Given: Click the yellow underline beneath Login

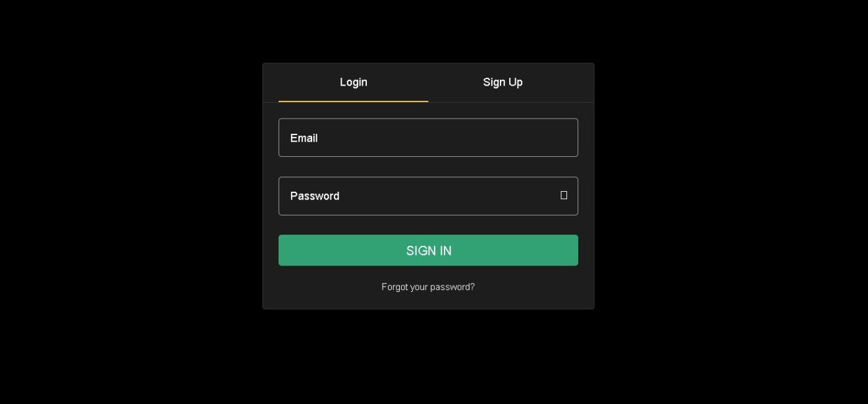Looking at the screenshot, I should coord(354,101).
